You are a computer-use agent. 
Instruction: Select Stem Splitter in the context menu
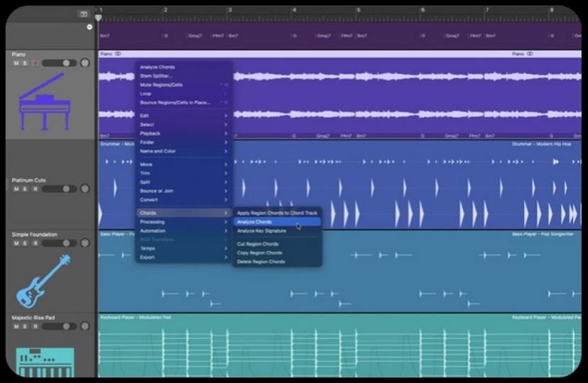point(156,76)
